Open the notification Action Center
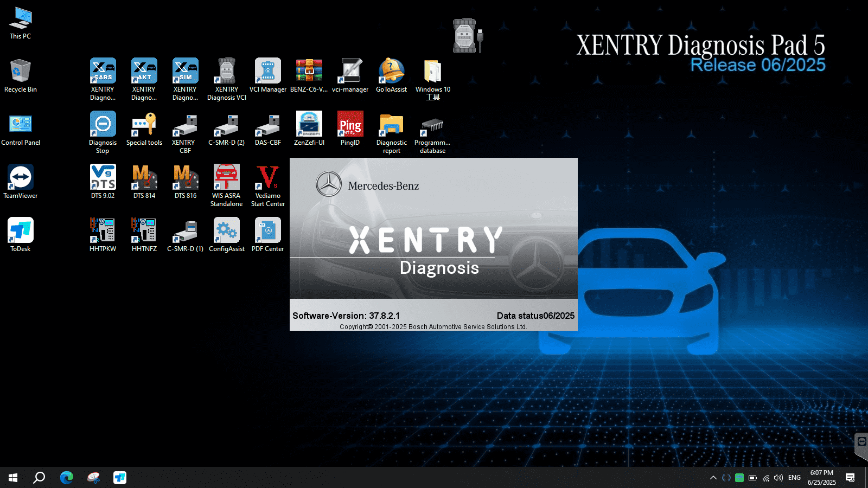868x488 pixels. [x=850, y=478]
